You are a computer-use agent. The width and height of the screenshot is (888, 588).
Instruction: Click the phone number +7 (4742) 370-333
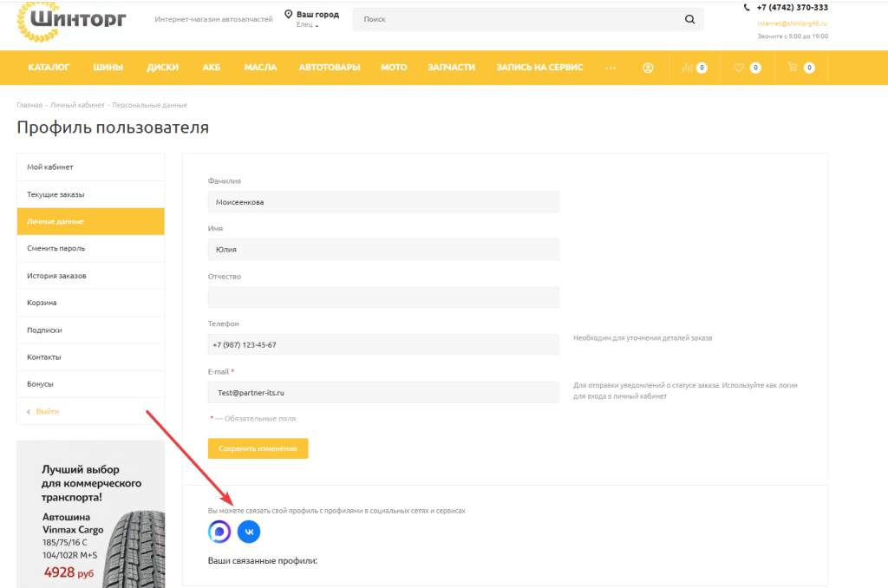[792, 8]
